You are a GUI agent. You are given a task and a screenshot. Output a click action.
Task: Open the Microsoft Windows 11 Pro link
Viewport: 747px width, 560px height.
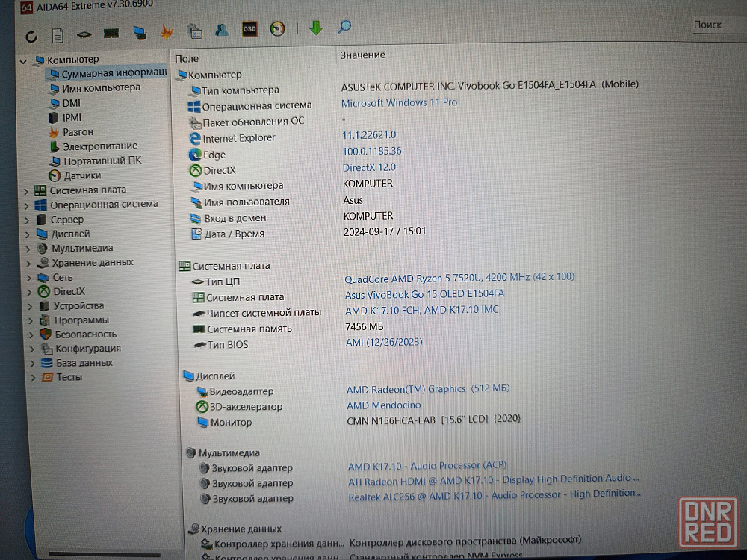pos(399,102)
